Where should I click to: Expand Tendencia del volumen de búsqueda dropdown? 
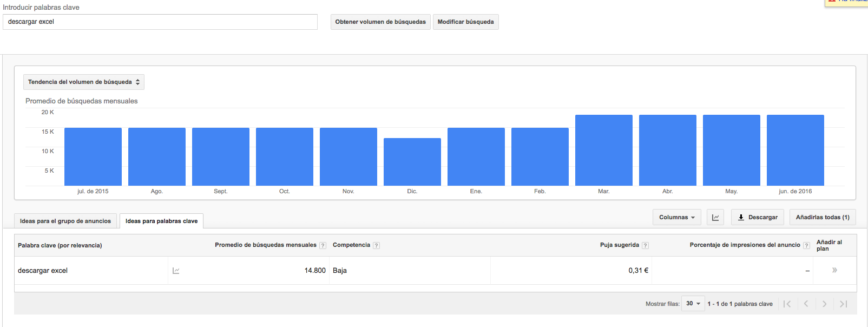coord(84,82)
